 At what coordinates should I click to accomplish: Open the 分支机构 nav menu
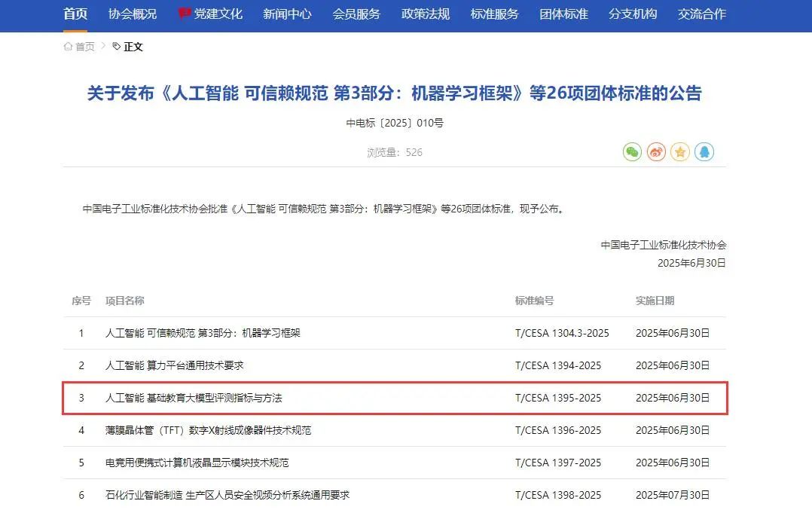click(x=633, y=14)
